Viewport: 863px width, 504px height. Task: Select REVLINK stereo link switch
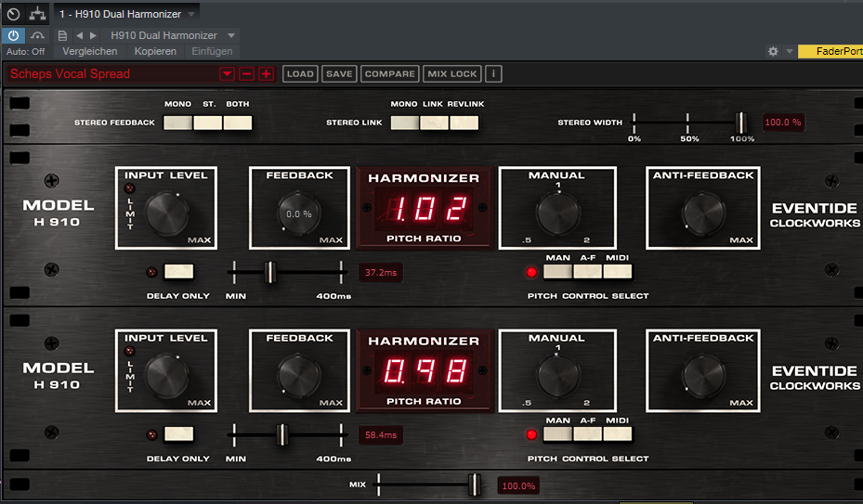464,123
